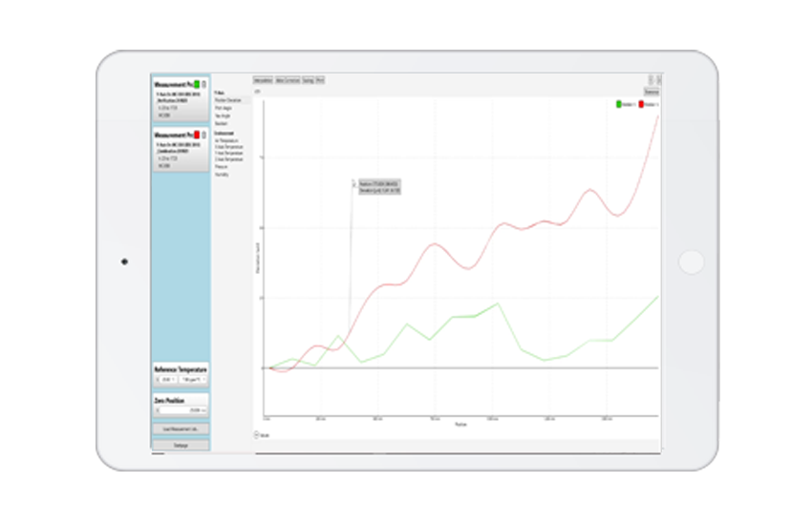Select Air Temperature under Environment
Image resolution: width=812 pixels, height=525 pixels.
[x=225, y=139]
